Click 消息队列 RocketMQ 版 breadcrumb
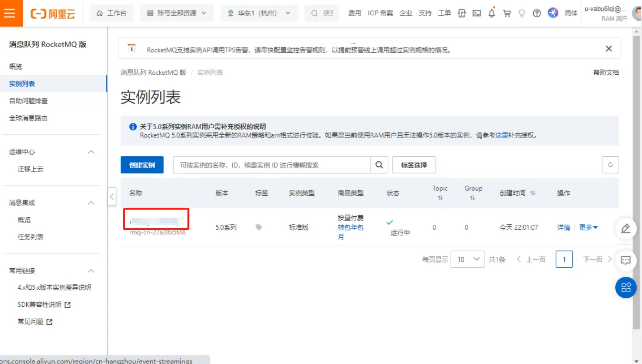642x364 pixels. [x=153, y=72]
